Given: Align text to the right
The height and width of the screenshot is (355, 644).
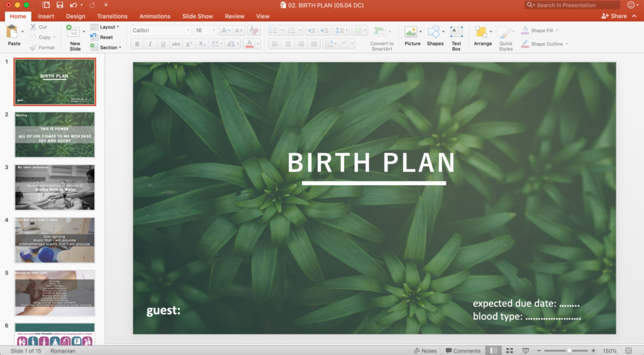Looking at the screenshot, I should (x=301, y=44).
